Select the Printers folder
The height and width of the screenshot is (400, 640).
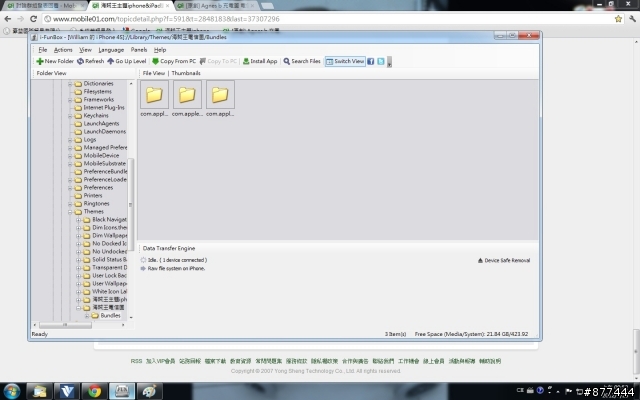pos(93,196)
